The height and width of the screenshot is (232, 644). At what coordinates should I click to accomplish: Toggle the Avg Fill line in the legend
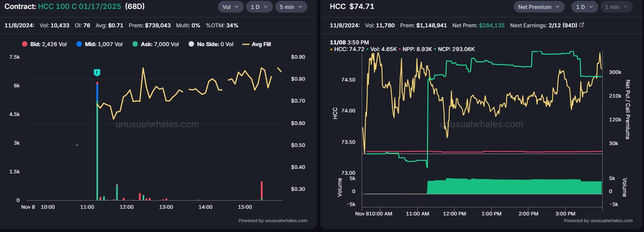point(256,44)
